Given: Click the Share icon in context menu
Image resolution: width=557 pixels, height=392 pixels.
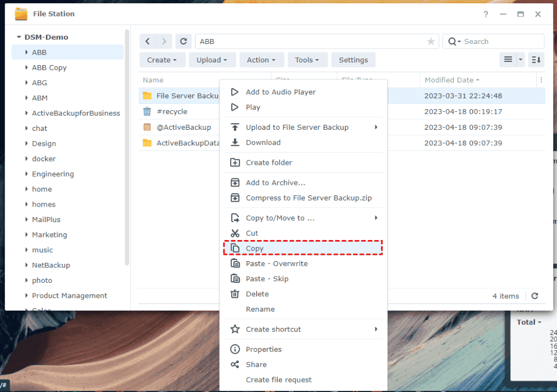Looking at the screenshot, I should [x=235, y=365].
